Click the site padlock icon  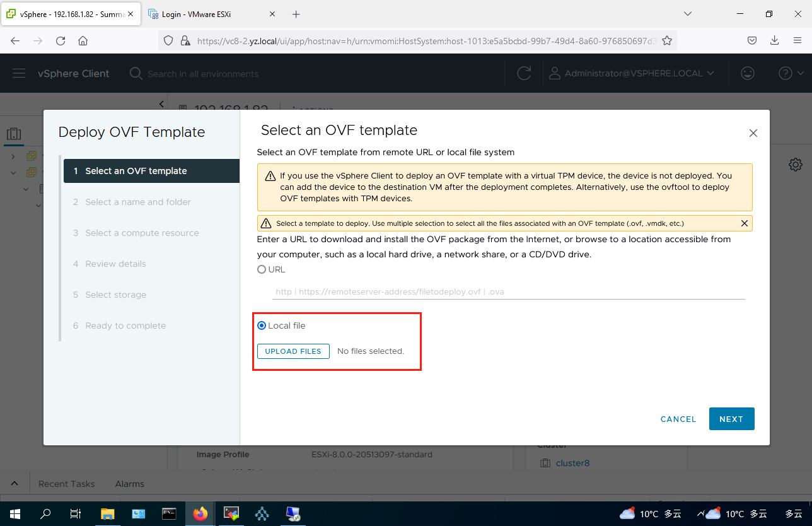185,40
